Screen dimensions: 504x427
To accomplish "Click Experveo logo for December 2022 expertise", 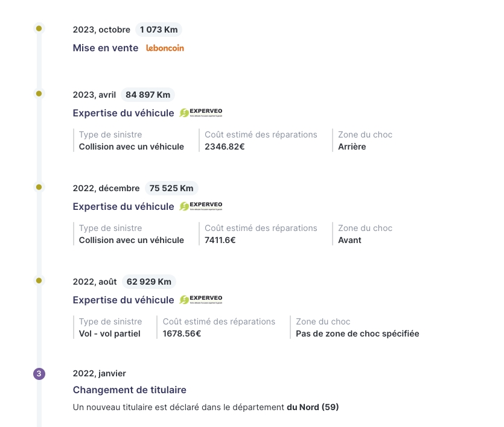I will (x=201, y=206).
